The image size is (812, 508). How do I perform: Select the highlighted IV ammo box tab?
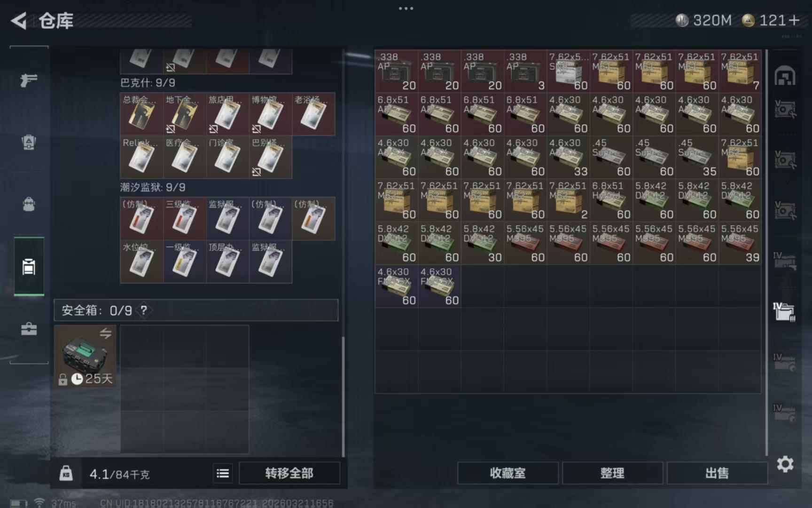pyautogui.click(x=784, y=311)
